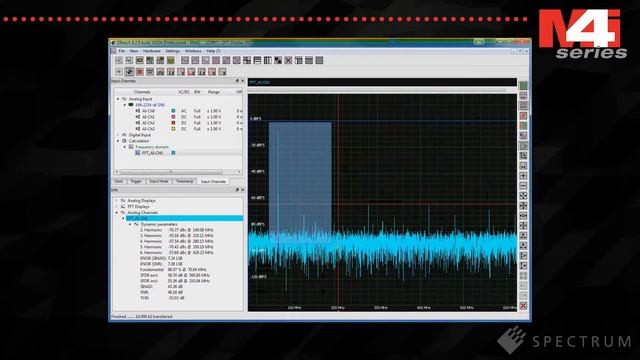Click the last icon in the top toolbar row

(x=319, y=60)
